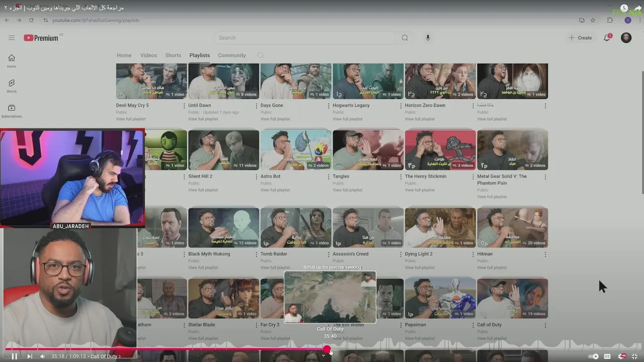Image resolution: width=644 pixels, height=362 pixels.
Task: Open the Astro Bot playlist thumbnail
Action: pyautogui.click(x=296, y=150)
